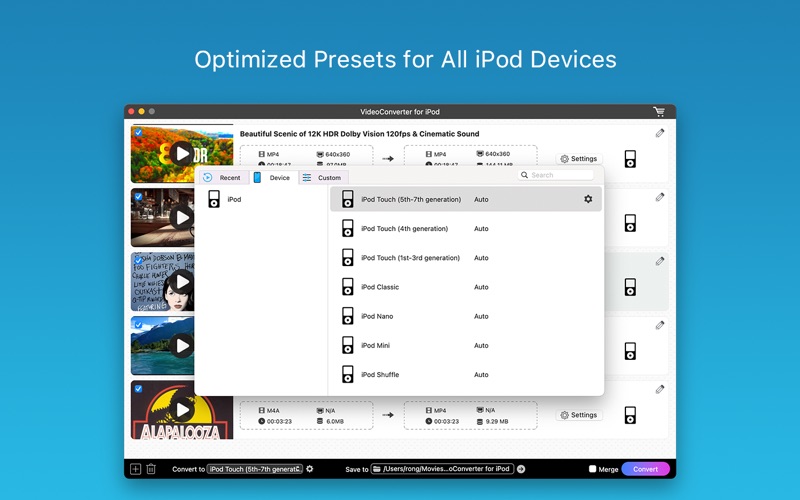Select iPod Touch (4th generation) preset
Viewport: 800px width, 500px height.
pyautogui.click(x=466, y=229)
